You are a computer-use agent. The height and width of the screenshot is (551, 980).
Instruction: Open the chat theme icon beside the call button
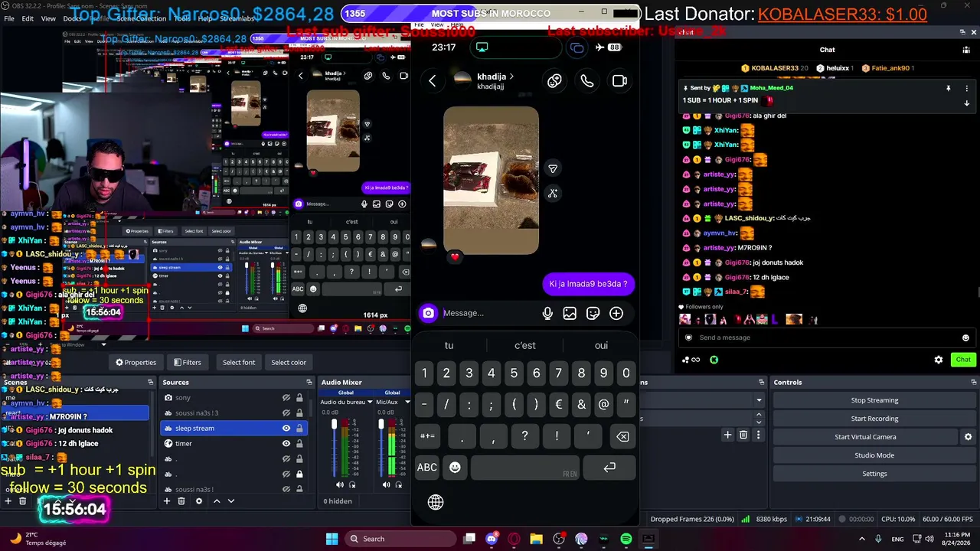555,81
